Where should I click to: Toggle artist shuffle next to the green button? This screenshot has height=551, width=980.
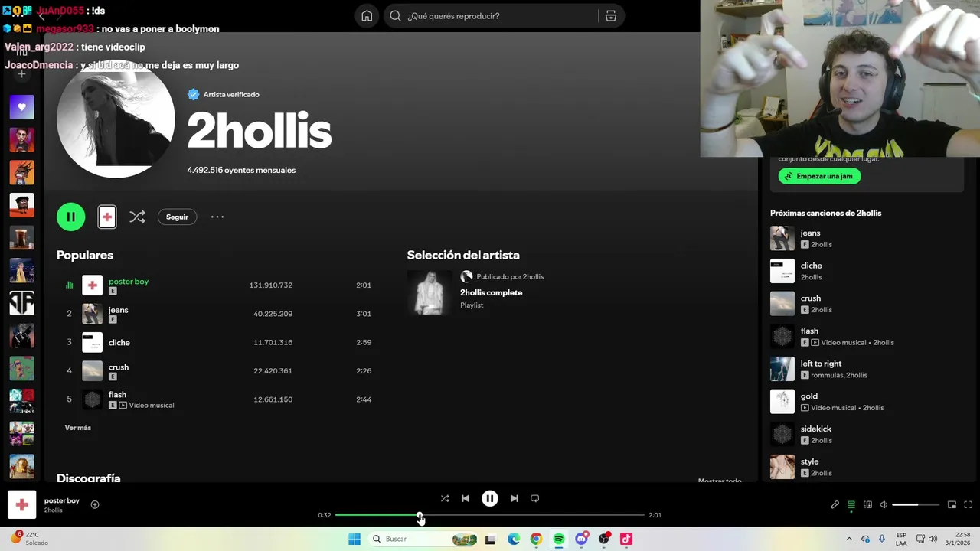[x=137, y=217]
